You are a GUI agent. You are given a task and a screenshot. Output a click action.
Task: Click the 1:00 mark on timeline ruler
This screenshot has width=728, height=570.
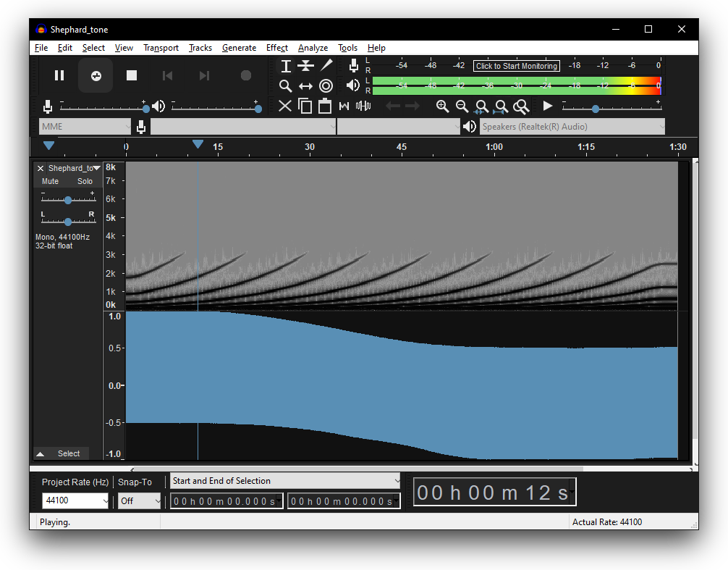(494, 147)
